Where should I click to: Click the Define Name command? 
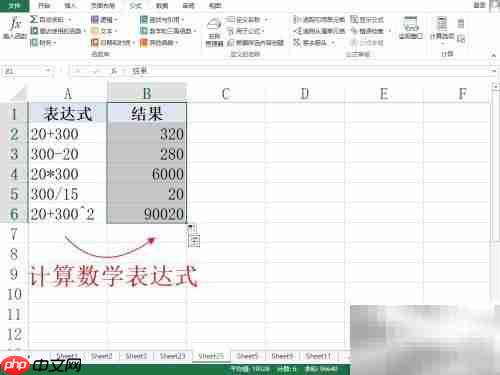pyautogui.click(x=244, y=20)
